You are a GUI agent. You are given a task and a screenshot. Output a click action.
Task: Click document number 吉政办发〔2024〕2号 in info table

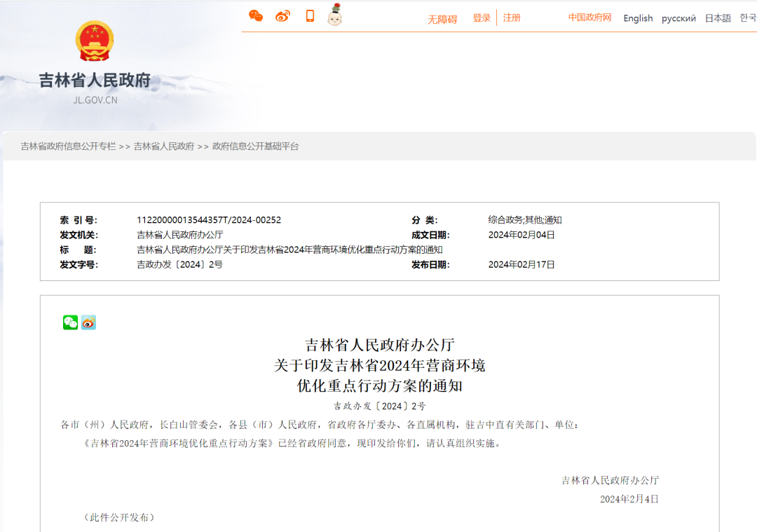(x=179, y=264)
